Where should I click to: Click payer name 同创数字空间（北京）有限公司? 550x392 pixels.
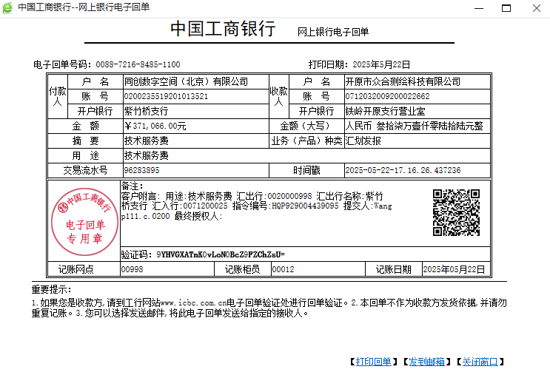point(187,81)
